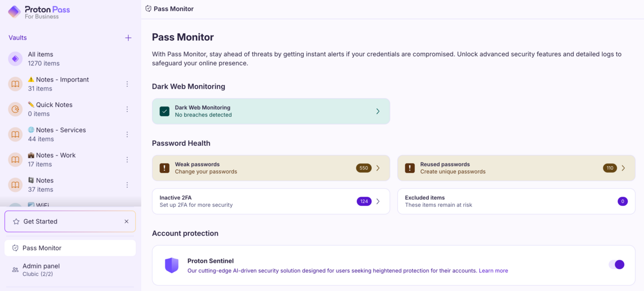Click the Dark Web Monitoring checkmark icon
Screen dimensions: 644x291
(x=165, y=111)
